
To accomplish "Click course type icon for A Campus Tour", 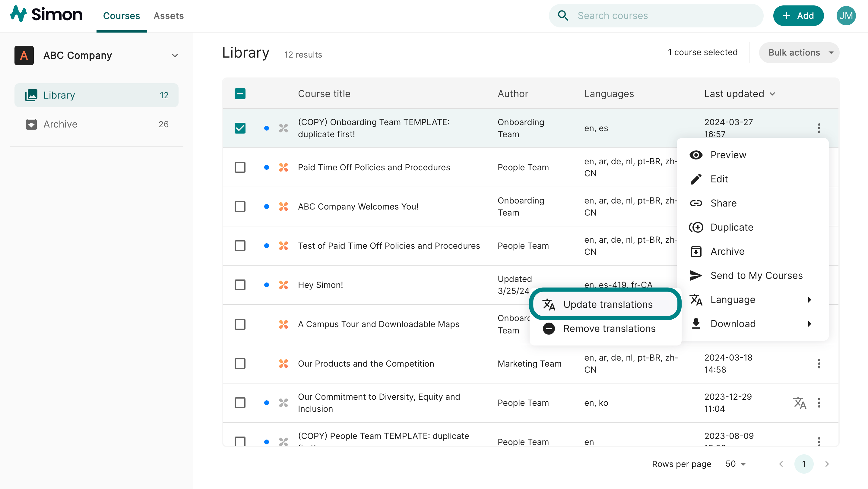I will tap(284, 324).
